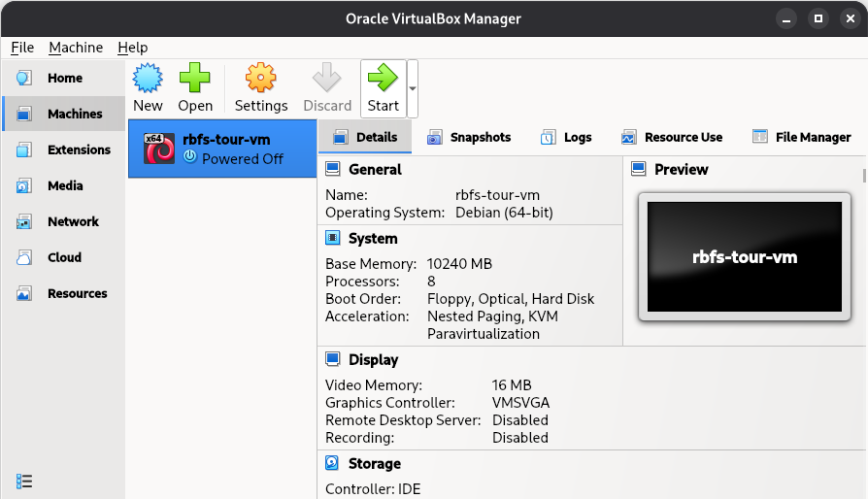This screenshot has height=499, width=868.
Task: Click the System section header link
Action: click(x=373, y=239)
